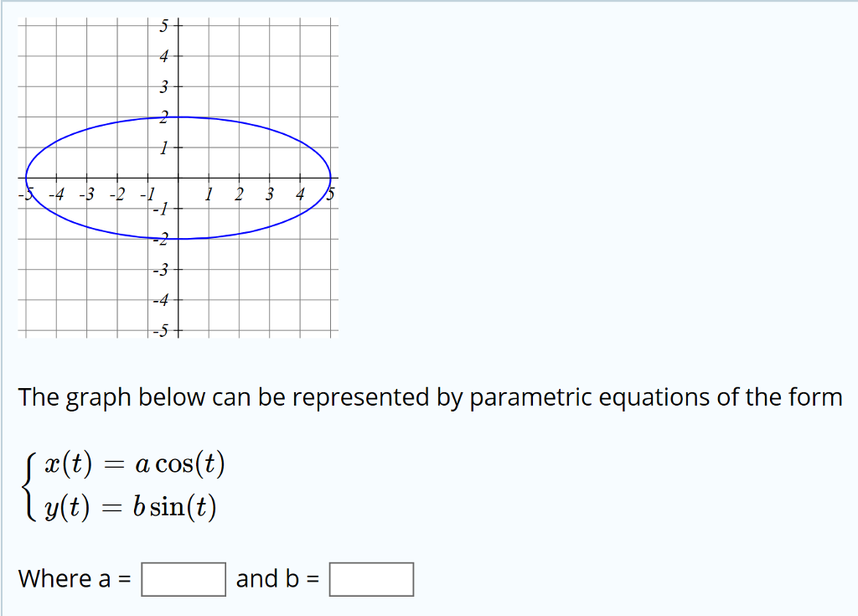The height and width of the screenshot is (616, 858).
Task: Click the y-axis label 5
Action: [x=164, y=26]
